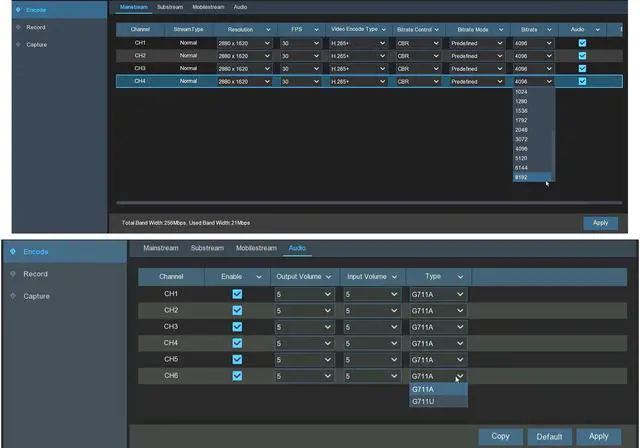The height and width of the screenshot is (448, 640).
Task: Open the Bitrate Mode column header dropdown
Action: pos(501,29)
